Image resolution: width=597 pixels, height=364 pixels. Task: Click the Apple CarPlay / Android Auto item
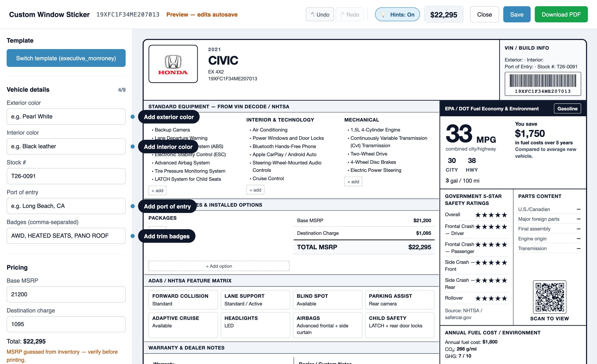pos(284,154)
